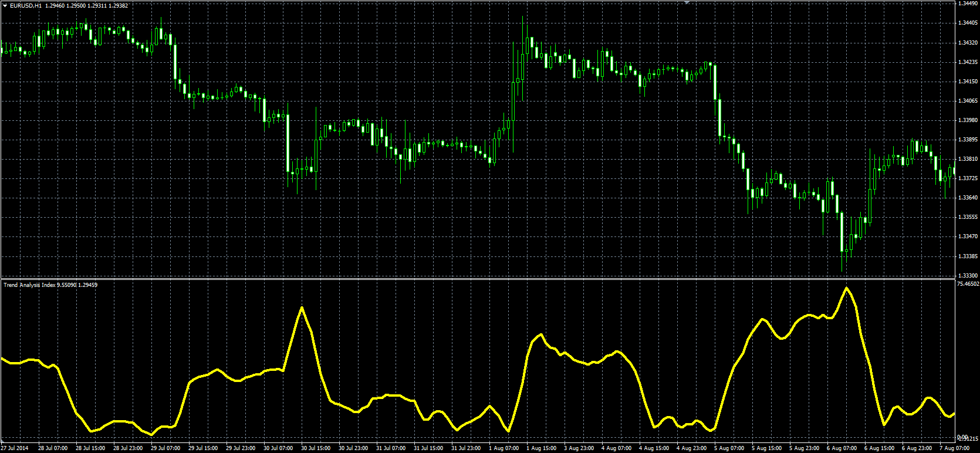980x453 pixels.
Task: Click the chart shift marker on top edge
Action: point(687,2)
